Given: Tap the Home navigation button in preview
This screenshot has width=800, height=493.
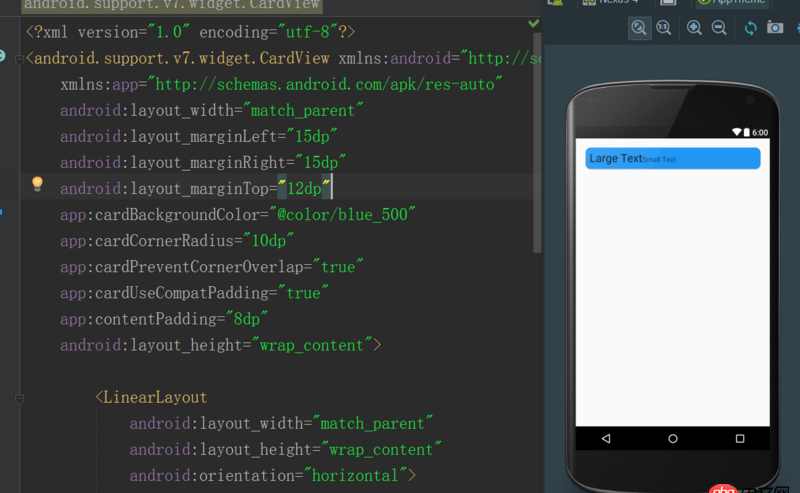Looking at the screenshot, I should point(673,438).
